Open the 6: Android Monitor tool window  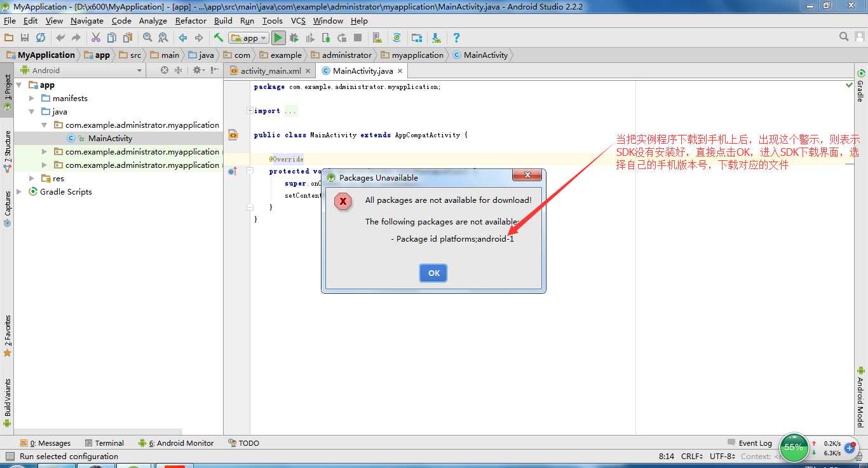pyautogui.click(x=176, y=443)
